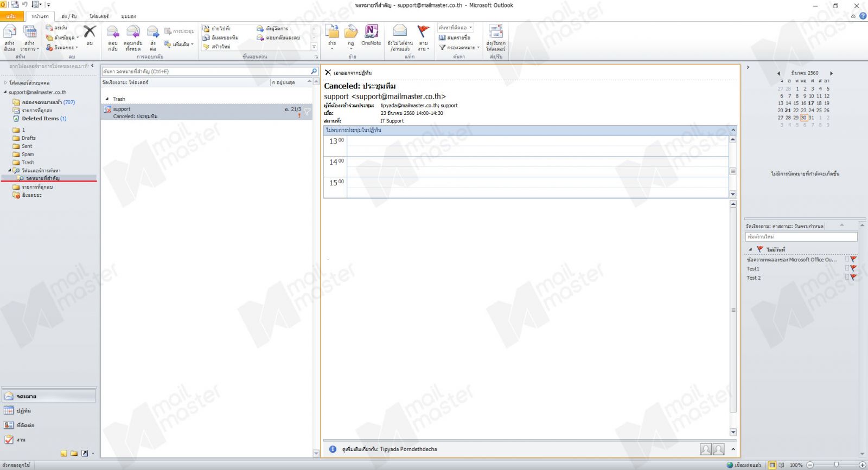Click the magnifier icon in search box
This screenshot has width=868, height=470.
pos(314,71)
